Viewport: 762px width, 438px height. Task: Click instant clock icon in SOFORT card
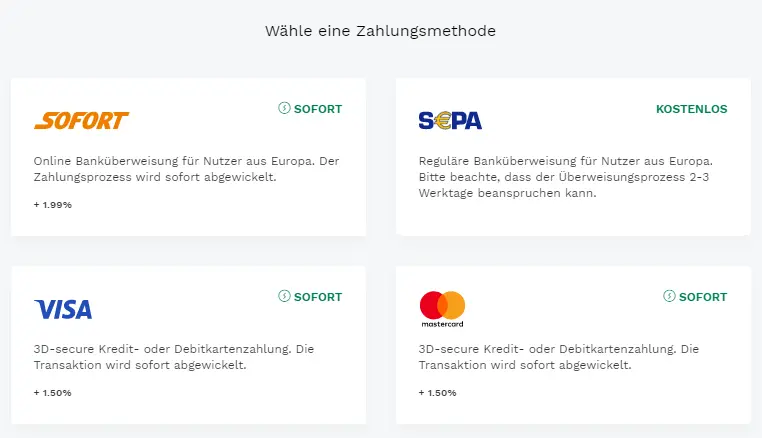284,108
